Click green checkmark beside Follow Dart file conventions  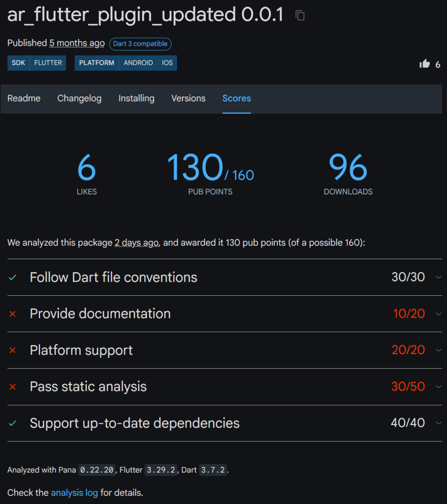pyautogui.click(x=12, y=278)
